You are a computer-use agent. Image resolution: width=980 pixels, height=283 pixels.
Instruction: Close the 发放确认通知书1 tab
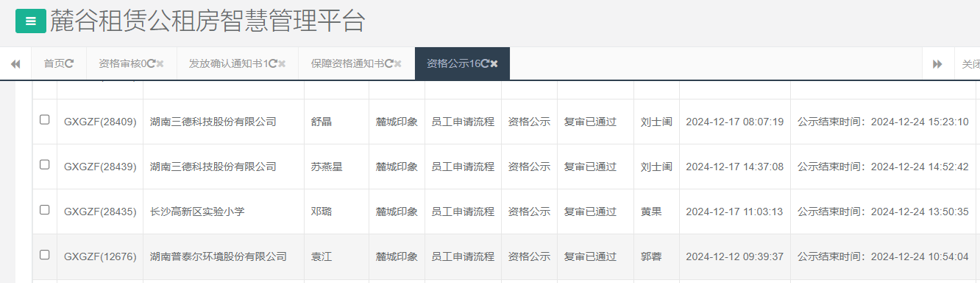pyautogui.click(x=282, y=64)
